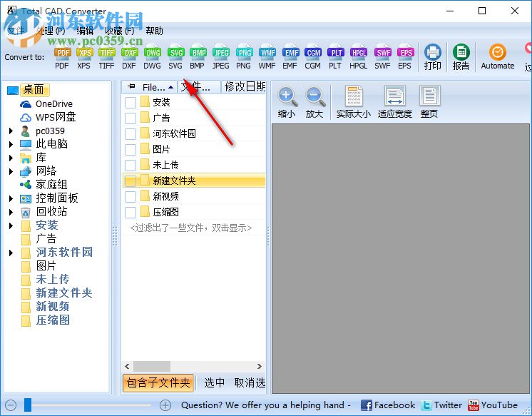Open the 收藏 (F) menu
Screen dimensions: 532x416
(x=119, y=31)
